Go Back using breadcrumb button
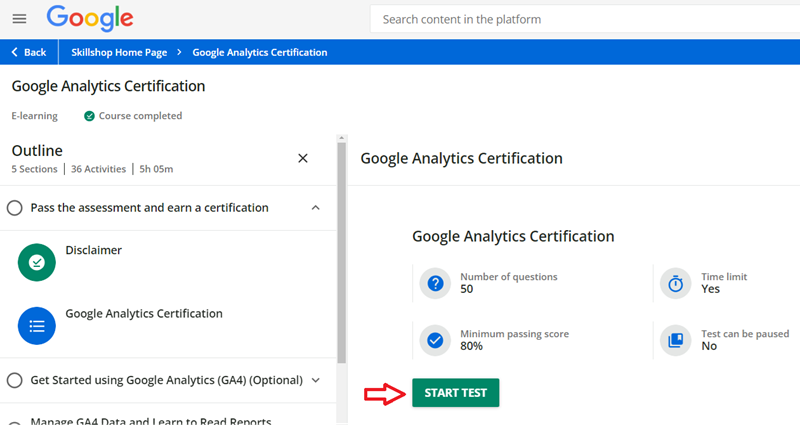Image resolution: width=800 pixels, height=426 pixels. coord(29,52)
